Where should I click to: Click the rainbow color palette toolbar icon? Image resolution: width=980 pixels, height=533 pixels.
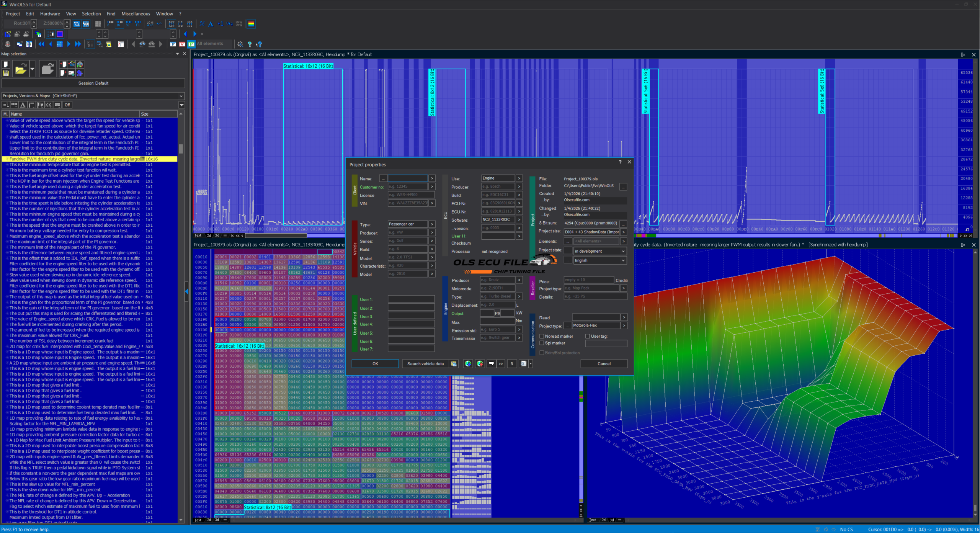pos(251,24)
